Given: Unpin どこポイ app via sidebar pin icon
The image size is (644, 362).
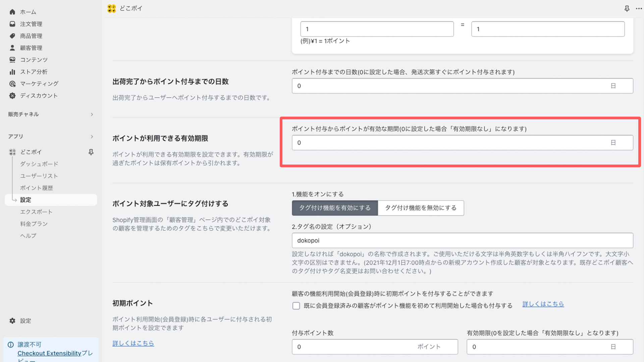Looking at the screenshot, I should click(x=91, y=152).
